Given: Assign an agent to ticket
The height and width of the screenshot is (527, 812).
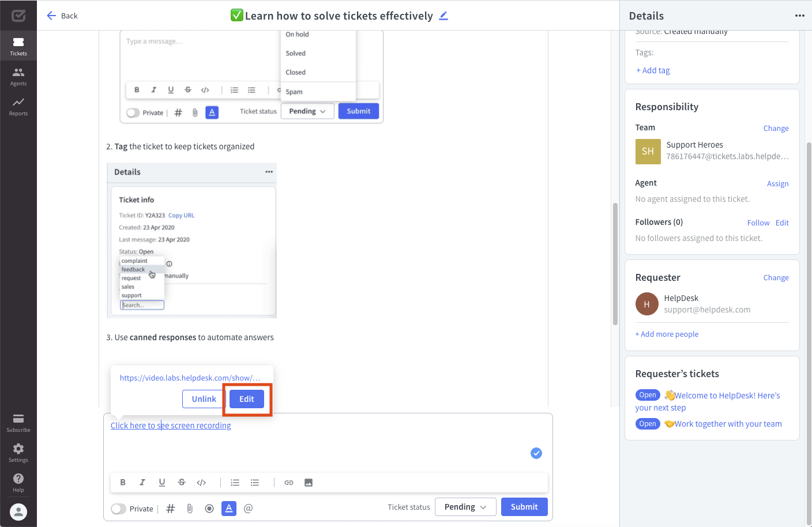Looking at the screenshot, I should pyautogui.click(x=777, y=183).
